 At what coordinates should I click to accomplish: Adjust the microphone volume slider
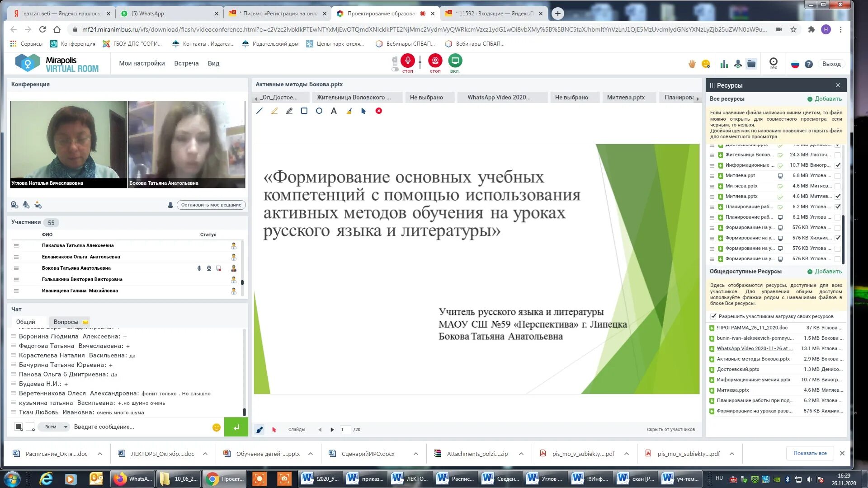click(420, 62)
